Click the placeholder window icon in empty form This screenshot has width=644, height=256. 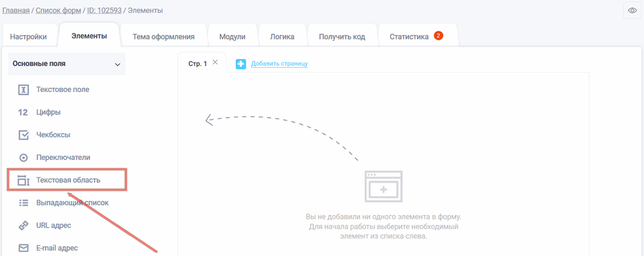coord(383,187)
